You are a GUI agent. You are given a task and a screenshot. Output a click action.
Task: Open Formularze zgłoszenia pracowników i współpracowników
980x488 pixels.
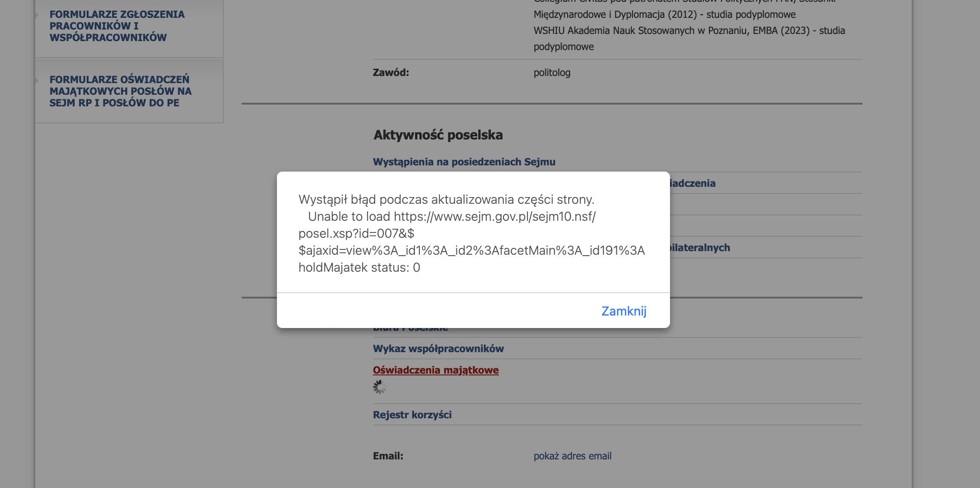(117, 26)
